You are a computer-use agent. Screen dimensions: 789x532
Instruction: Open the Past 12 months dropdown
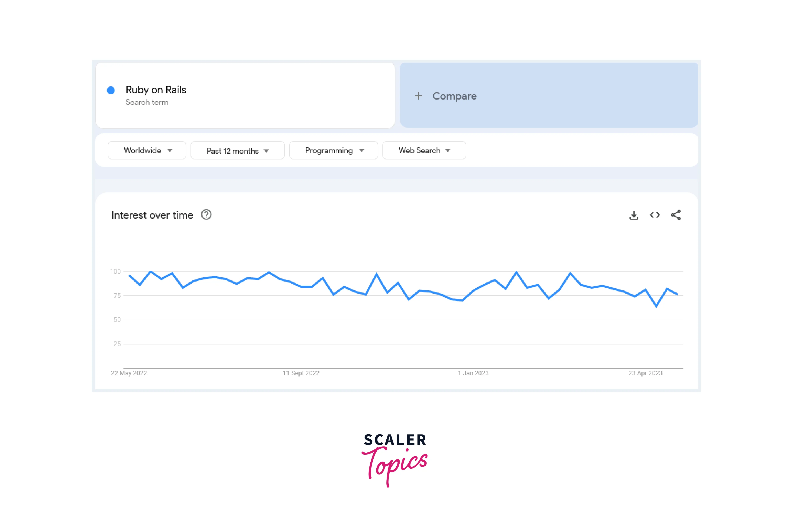point(237,151)
